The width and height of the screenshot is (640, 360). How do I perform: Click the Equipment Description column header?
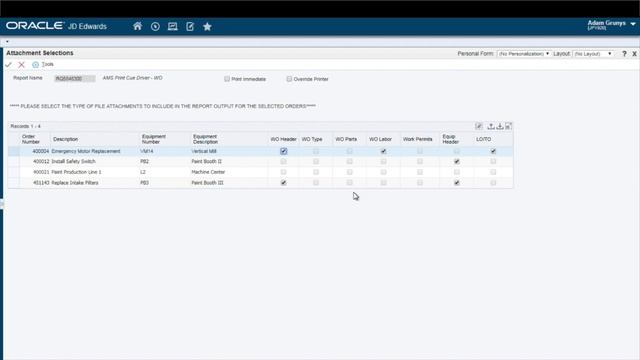[205, 139]
